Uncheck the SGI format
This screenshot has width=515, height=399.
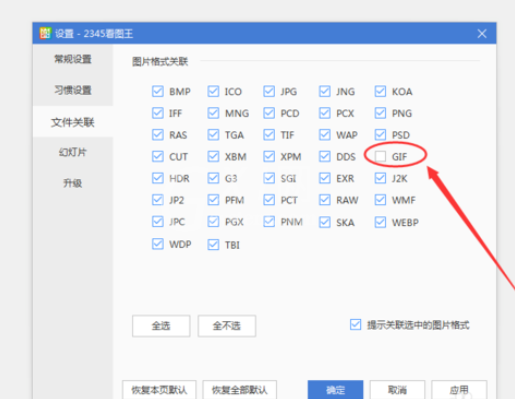point(269,178)
